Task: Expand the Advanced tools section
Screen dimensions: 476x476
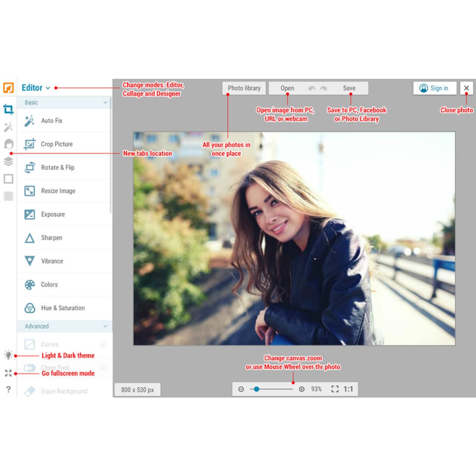Action: coord(105,326)
